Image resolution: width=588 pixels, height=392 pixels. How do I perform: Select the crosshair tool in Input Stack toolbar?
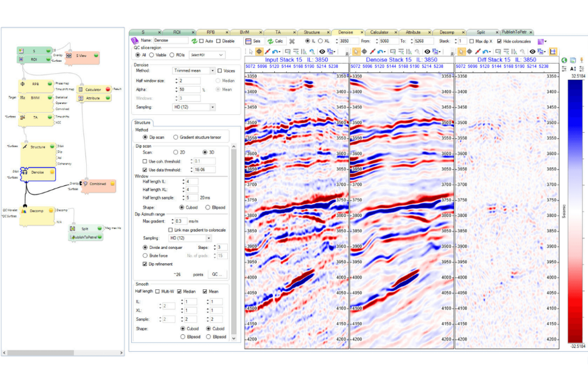[x=259, y=52]
